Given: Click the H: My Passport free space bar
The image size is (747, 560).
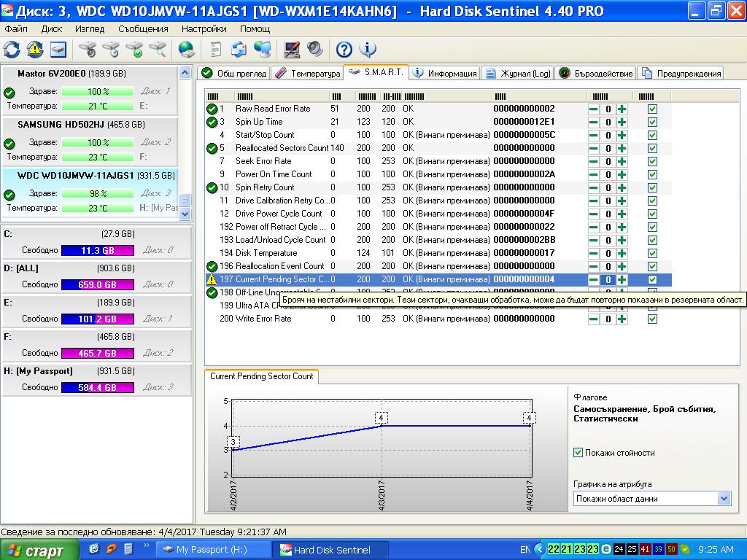Looking at the screenshot, I should click(x=98, y=387).
